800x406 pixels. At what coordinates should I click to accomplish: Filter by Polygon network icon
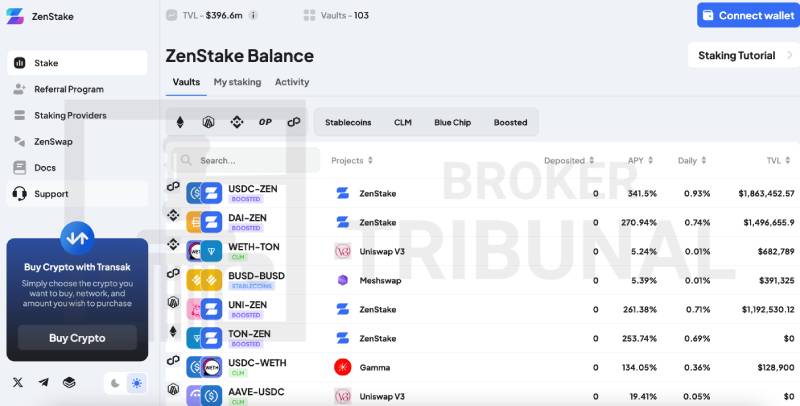tap(294, 122)
